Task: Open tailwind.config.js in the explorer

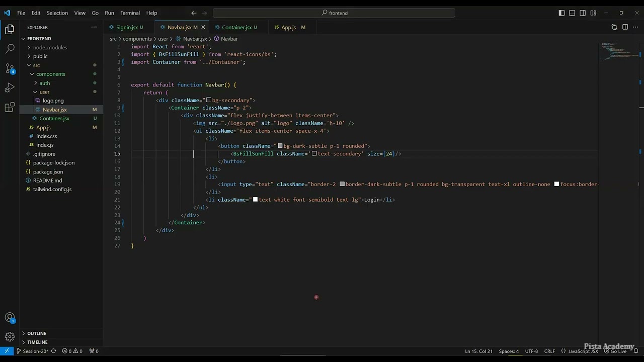Action: (x=52, y=189)
